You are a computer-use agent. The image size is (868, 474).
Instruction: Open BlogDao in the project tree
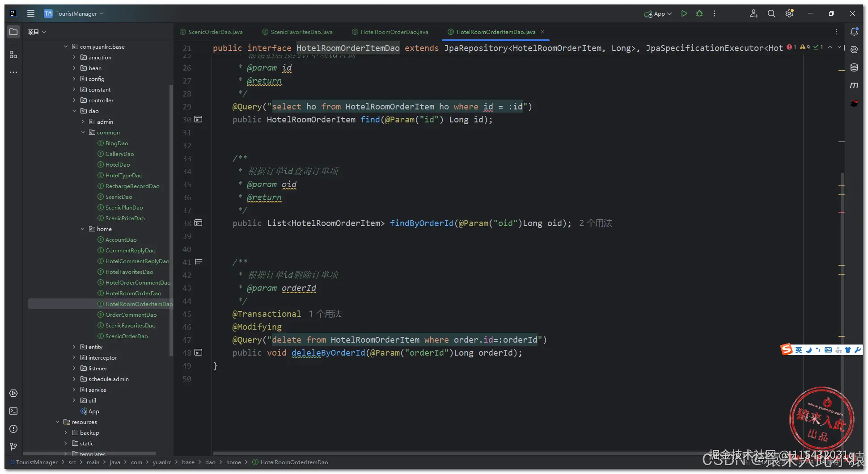click(117, 143)
